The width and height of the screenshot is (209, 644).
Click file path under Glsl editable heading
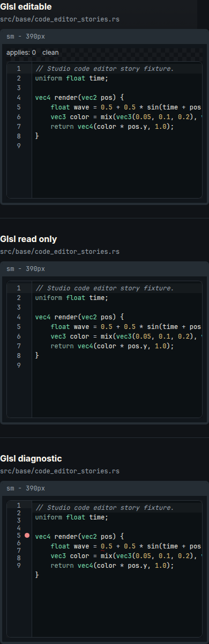click(60, 19)
